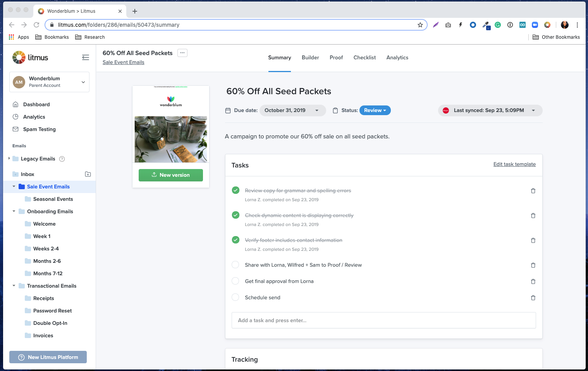Open the Review status dropdown
Viewport: 588px width, 371px height.
[x=375, y=110]
